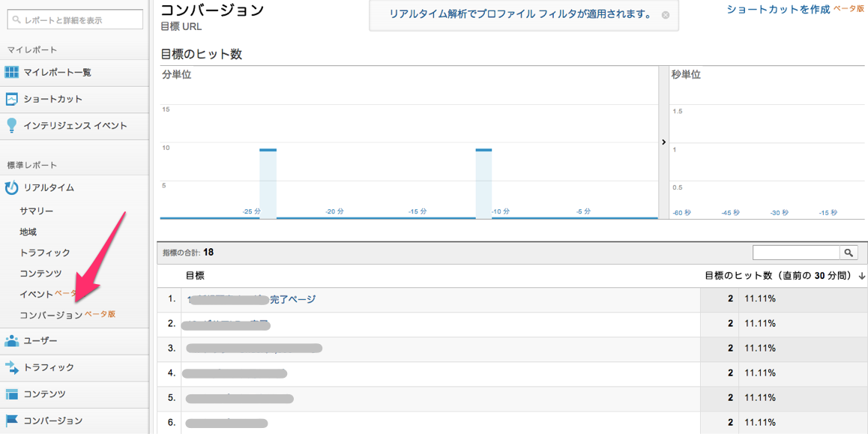Open the マイレポート一覧 dashboard grid icon
The image size is (868, 434).
pos(12,73)
